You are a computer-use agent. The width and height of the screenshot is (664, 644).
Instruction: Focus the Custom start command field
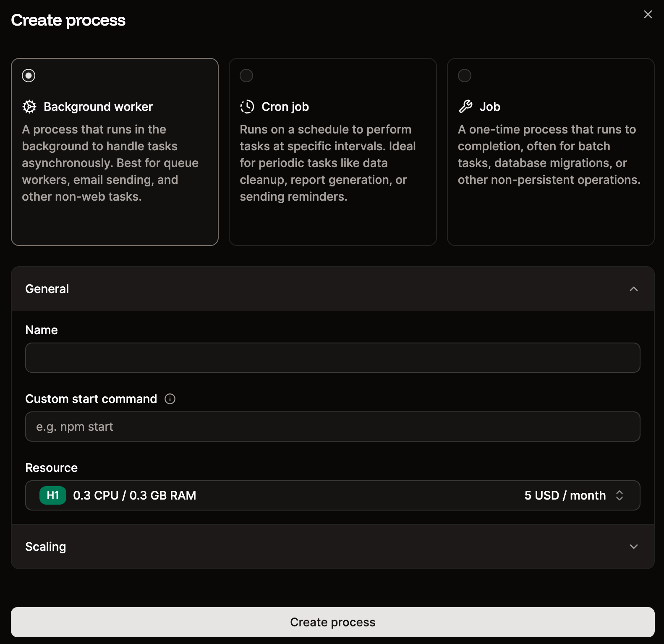[333, 427]
